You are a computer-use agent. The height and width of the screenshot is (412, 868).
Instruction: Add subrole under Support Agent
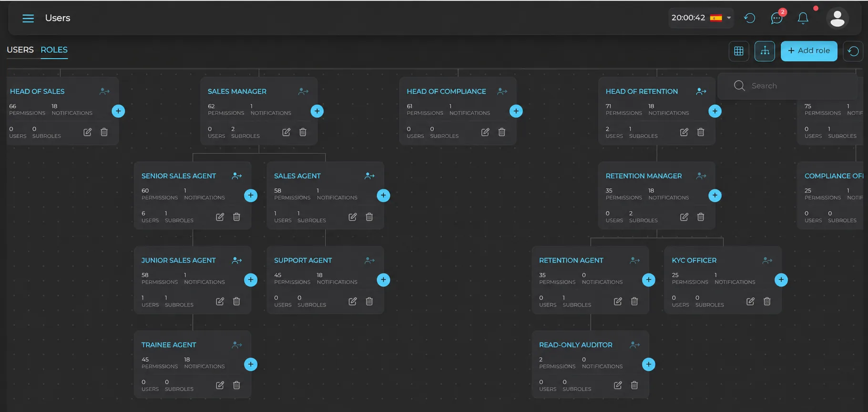pos(383,280)
